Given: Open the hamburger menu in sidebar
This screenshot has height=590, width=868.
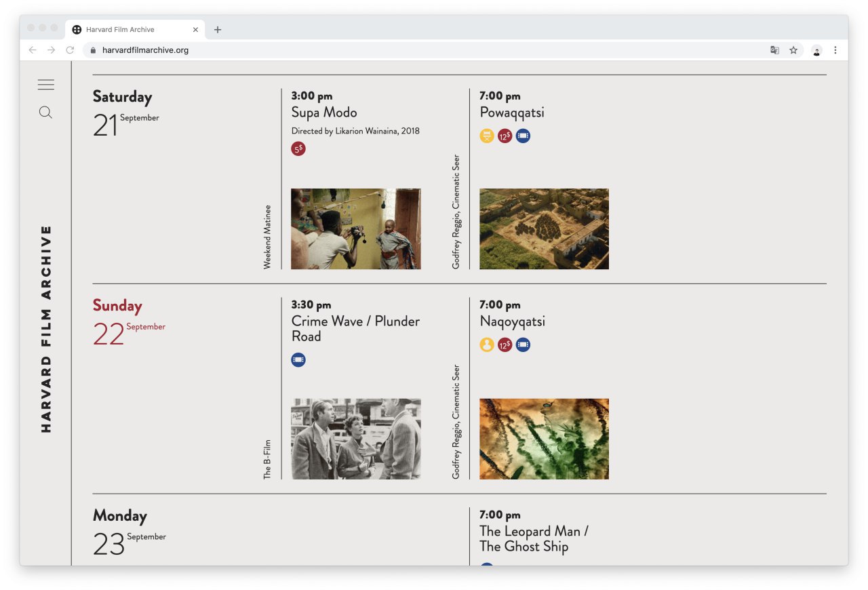Looking at the screenshot, I should click(x=46, y=85).
